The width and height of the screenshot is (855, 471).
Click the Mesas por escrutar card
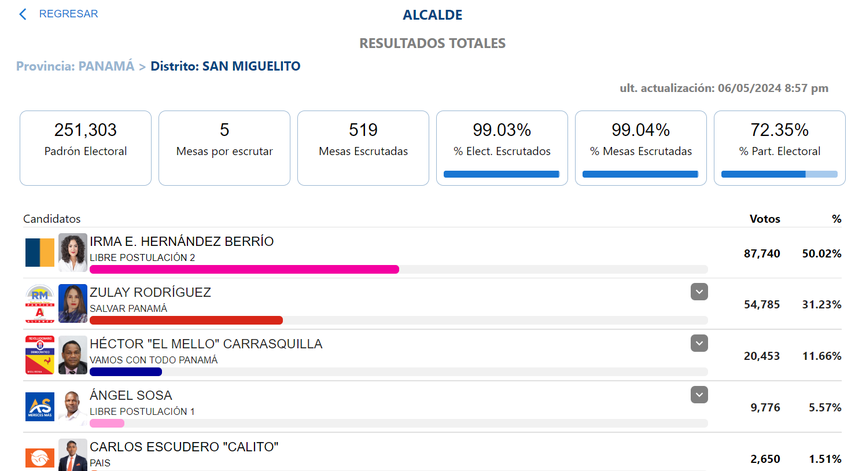(x=224, y=147)
